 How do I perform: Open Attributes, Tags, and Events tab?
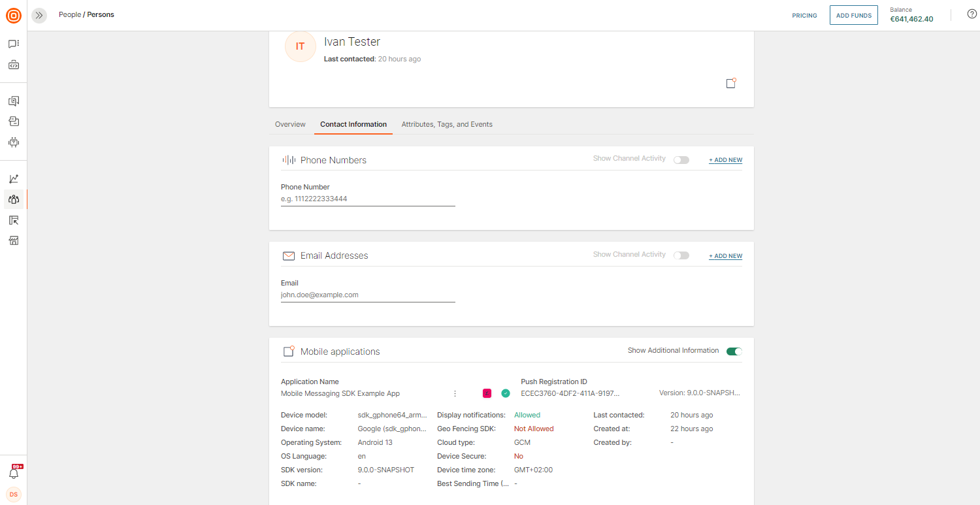point(447,124)
